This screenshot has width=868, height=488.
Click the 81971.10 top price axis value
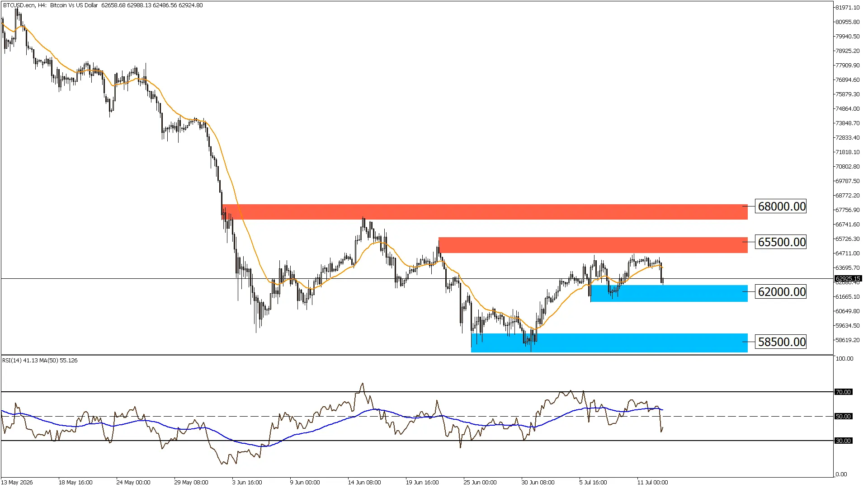tap(848, 8)
